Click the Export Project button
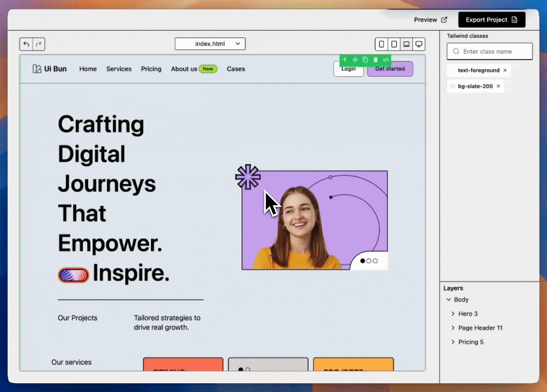 491,20
